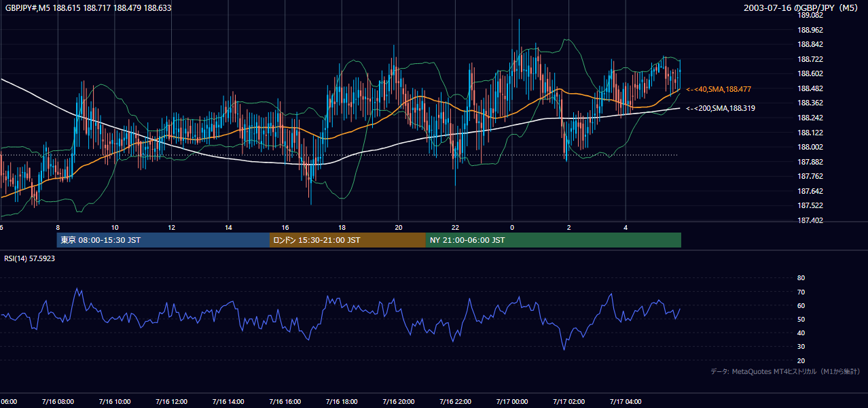868x408 pixels.
Task: Click price level 188.122 on the axis
Action: 810,133
